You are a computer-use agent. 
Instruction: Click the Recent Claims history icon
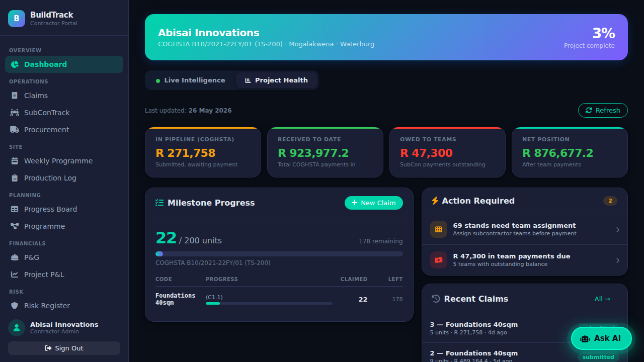[x=436, y=299]
